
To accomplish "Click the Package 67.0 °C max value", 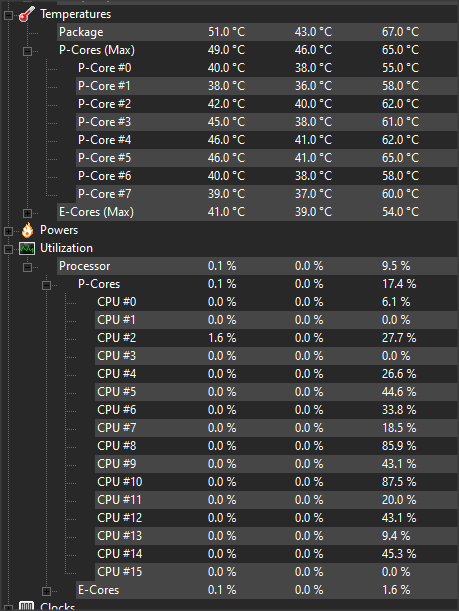I will pyautogui.click(x=400, y=32).
